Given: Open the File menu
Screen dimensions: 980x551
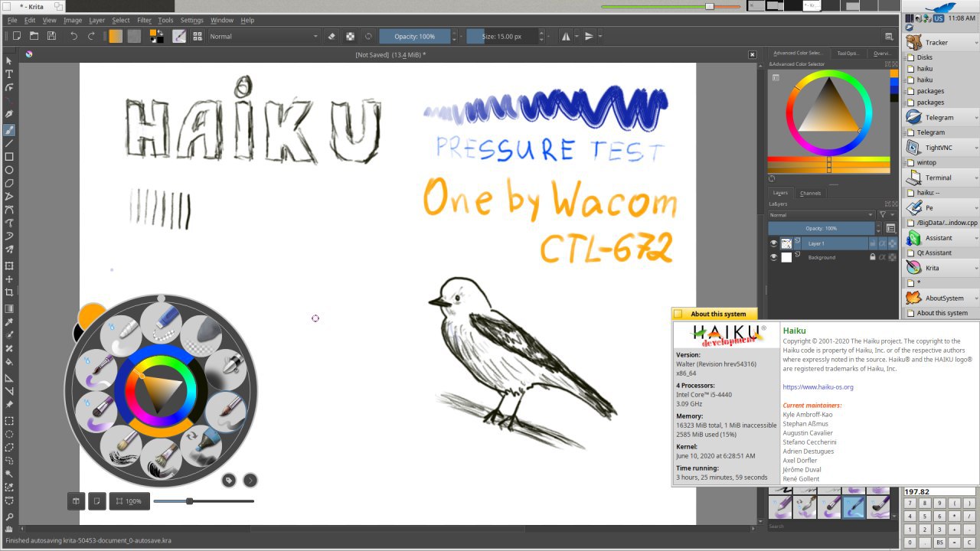Looking at the screenshot, I should point(12,20).
